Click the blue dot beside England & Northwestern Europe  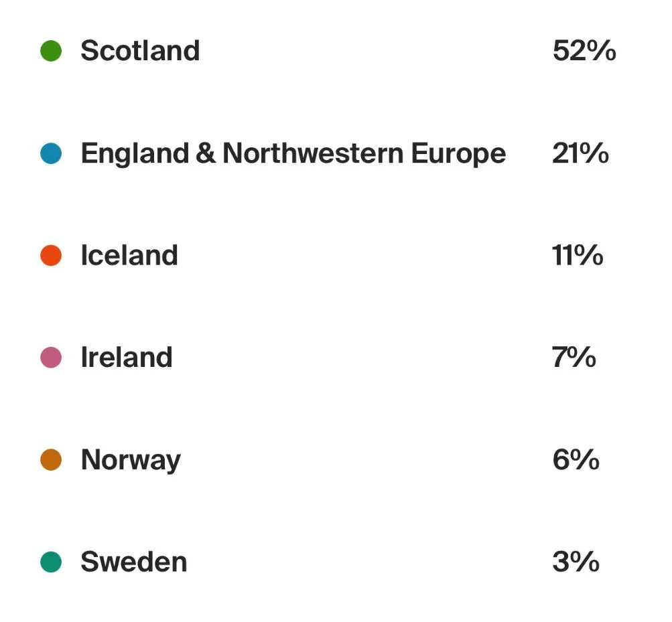[51, 153]
